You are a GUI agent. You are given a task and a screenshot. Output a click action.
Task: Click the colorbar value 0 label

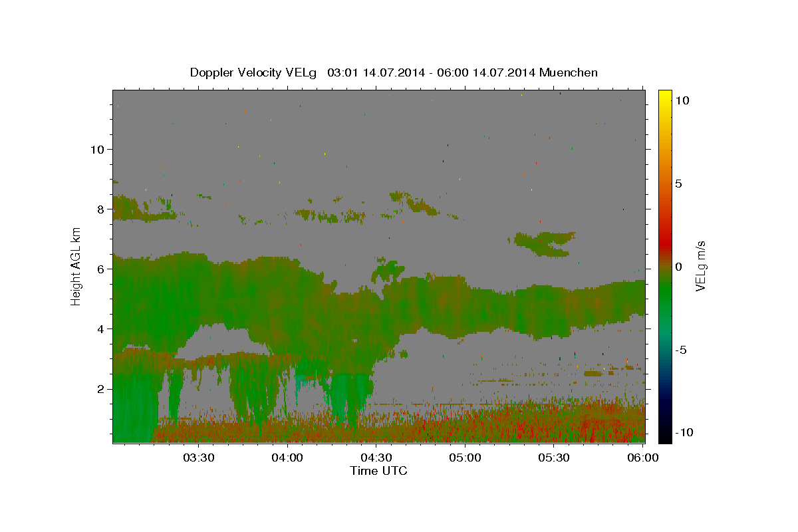pyautogui.click(x=678, y=267)
